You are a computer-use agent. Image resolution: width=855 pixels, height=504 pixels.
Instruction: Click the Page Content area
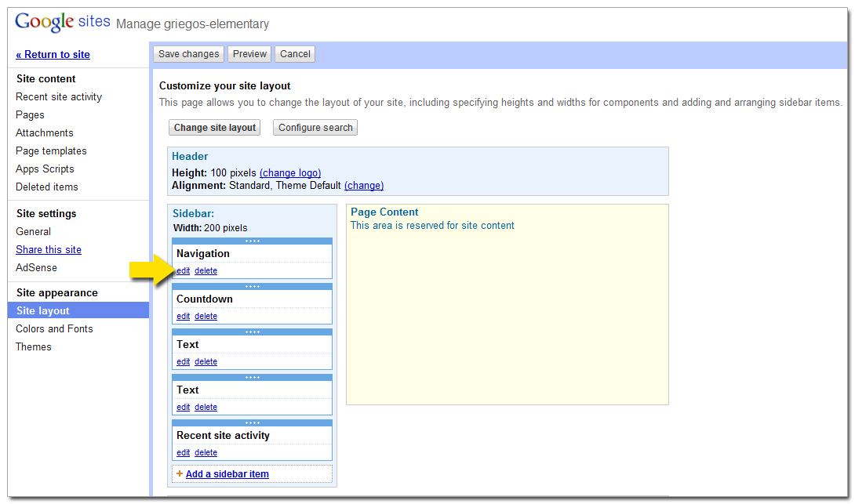507,305
